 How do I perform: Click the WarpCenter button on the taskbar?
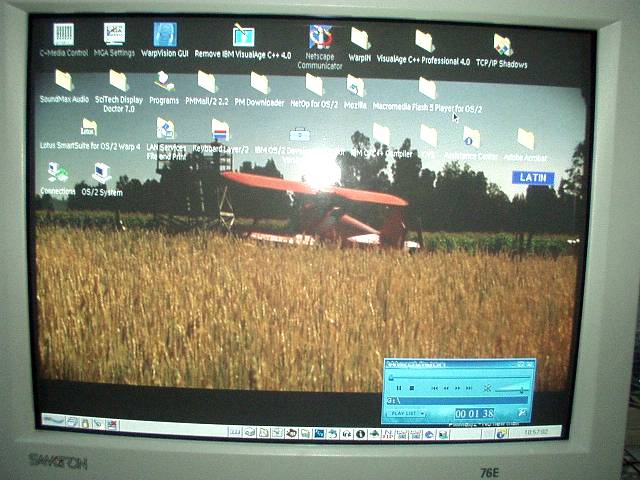click(x=54, y=420)
